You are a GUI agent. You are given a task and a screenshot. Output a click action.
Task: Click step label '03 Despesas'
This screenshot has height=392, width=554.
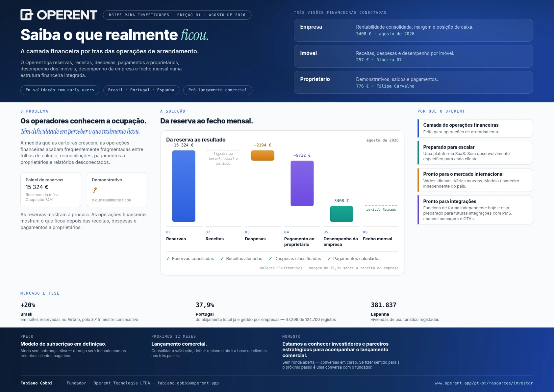point(255,236)
